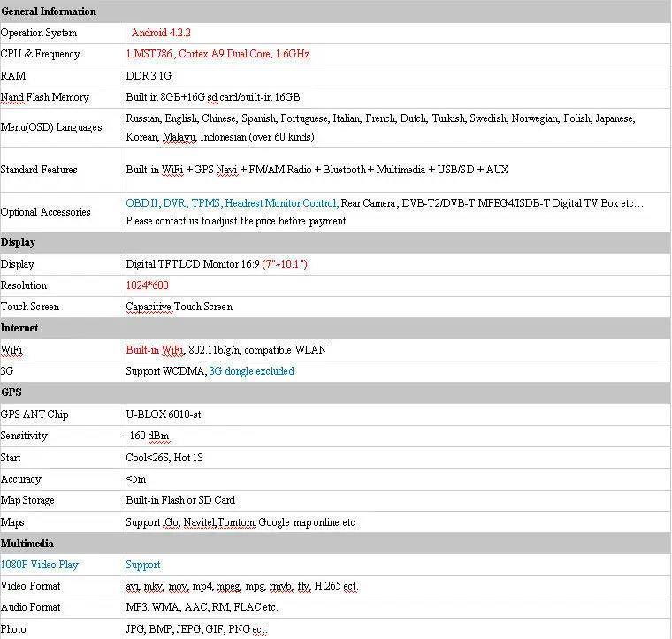The width and height of the screenshot is (672, 639).
Task: Select the '3G' row label
Action: [7, 371]
